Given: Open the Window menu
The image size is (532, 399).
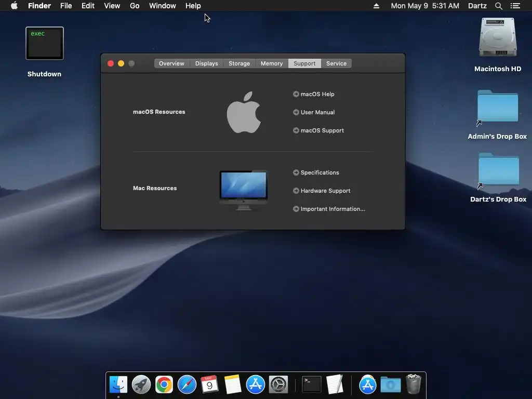Looking at the screenshot, I should (x=163, y=6).
